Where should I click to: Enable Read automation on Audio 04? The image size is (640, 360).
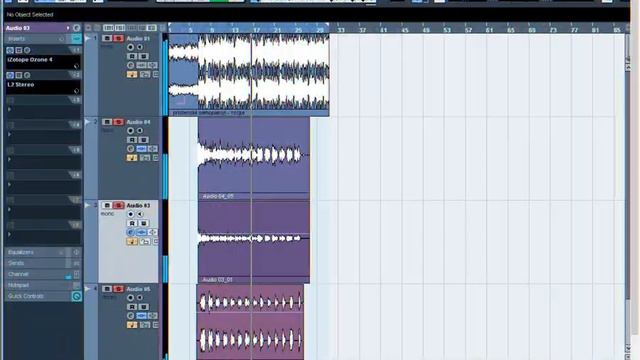click(132, 140)
